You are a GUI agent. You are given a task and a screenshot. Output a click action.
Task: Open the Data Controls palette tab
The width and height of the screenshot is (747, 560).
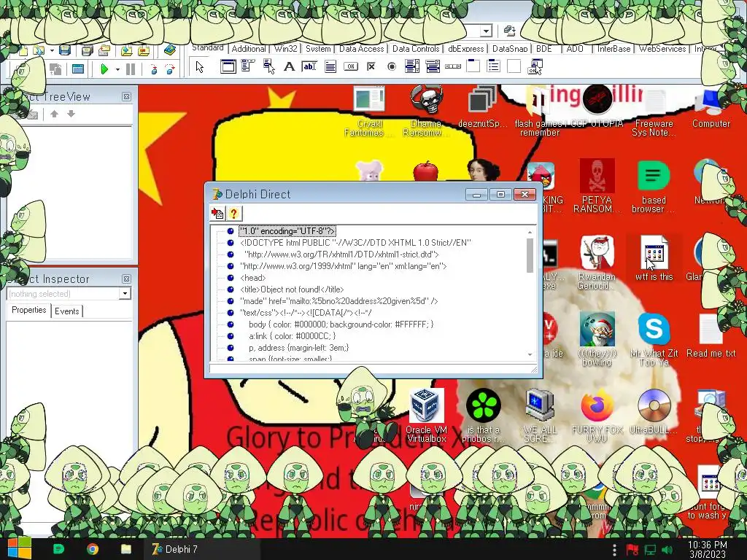point(415,49)
